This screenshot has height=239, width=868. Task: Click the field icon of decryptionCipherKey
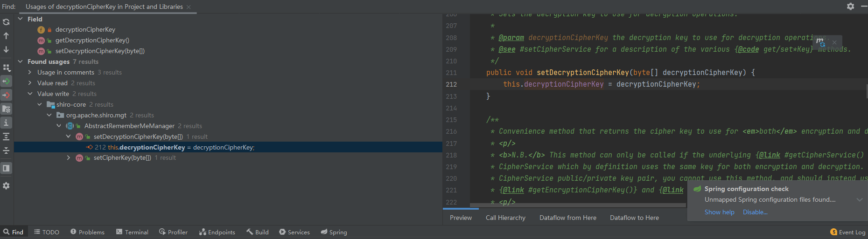(41, 30)
